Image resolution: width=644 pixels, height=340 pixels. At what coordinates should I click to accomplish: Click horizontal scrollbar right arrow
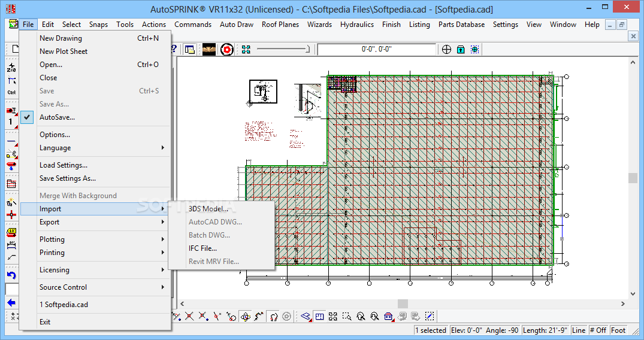coord(622,304)
